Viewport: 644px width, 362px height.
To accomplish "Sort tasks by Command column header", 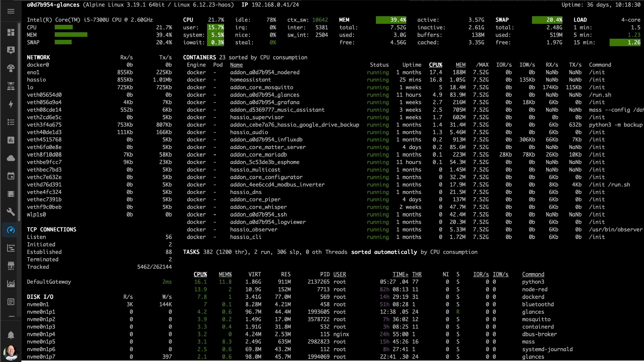I will coord(533,274).
